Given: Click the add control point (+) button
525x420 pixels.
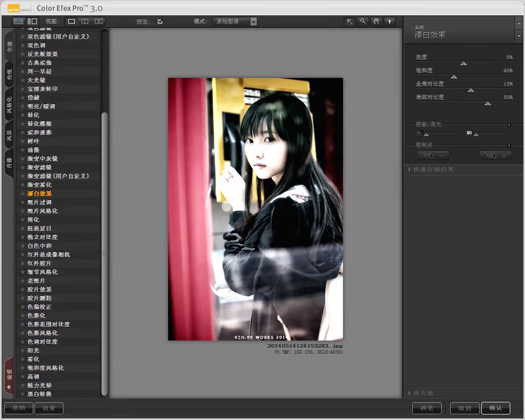Looking at the screenshot, I should (495, 155).
